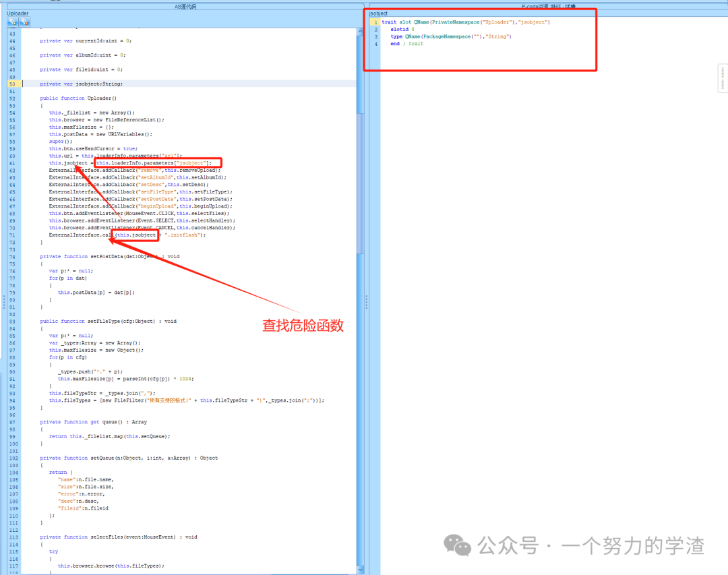Click line number 50 in AS gutter
The height and width of the screenshot is (575, 728).
[x=12, y=84]
